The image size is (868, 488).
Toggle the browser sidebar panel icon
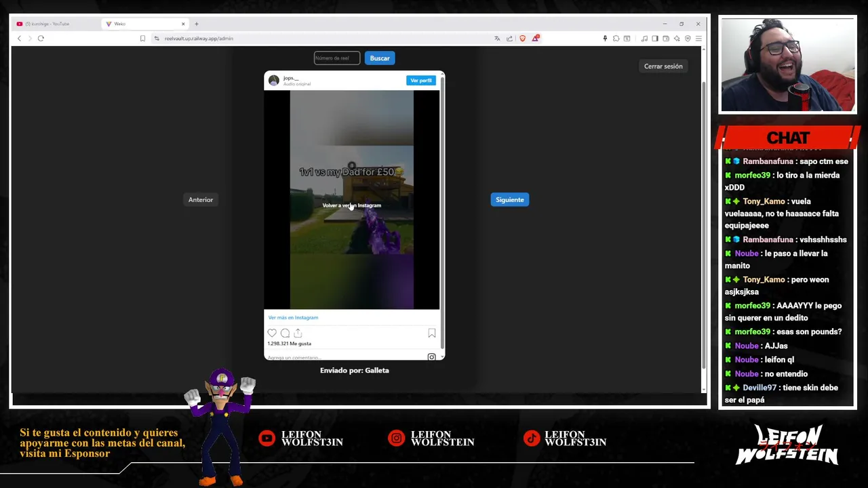[x=655, y=39]
